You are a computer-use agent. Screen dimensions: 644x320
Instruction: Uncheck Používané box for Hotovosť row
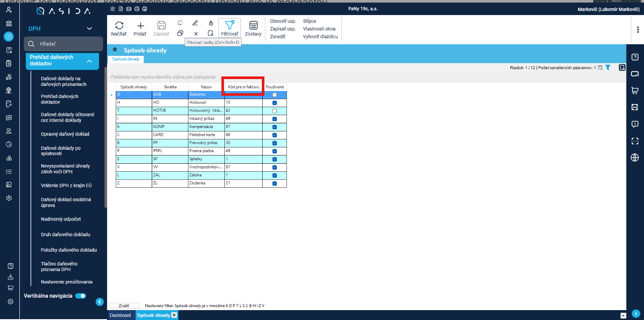point(275,103)
